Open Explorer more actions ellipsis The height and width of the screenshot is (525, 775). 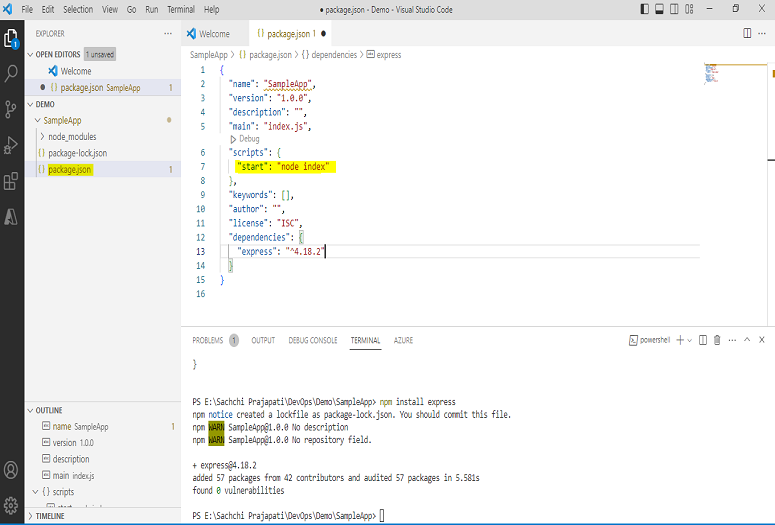pyautogui.click(x=168, y=34)
